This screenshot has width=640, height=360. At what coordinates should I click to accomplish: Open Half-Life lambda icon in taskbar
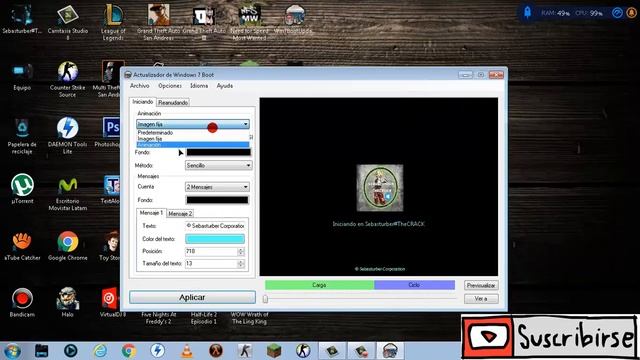pos(216,351)
